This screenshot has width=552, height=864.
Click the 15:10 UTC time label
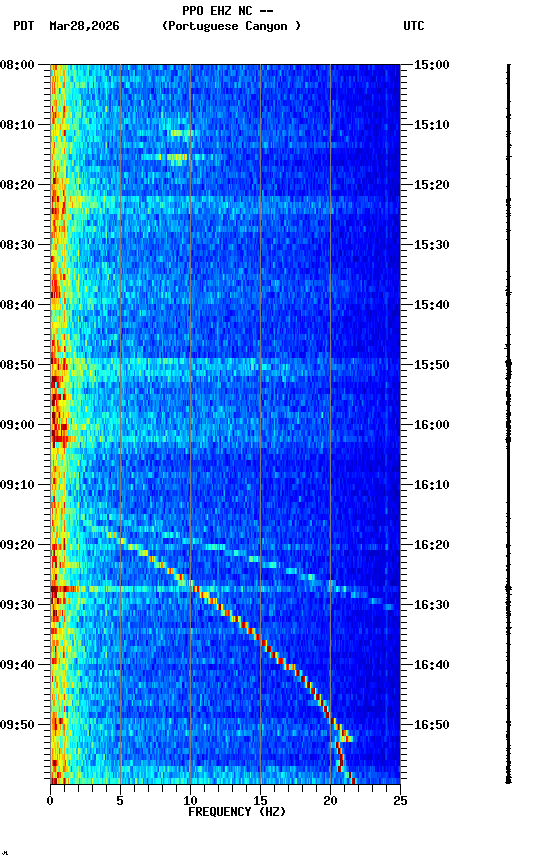pyautogui.click(x=432, y=125)
